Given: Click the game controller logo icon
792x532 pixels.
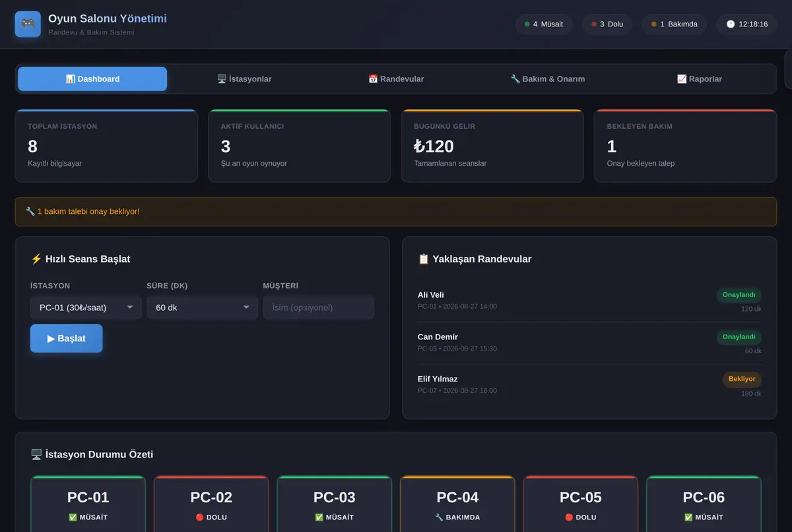Looking at the screenshot, I should click(x=28, y=24).
